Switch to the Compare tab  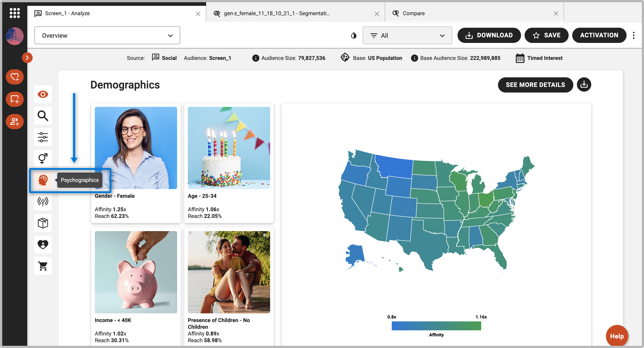coord(413,13)
